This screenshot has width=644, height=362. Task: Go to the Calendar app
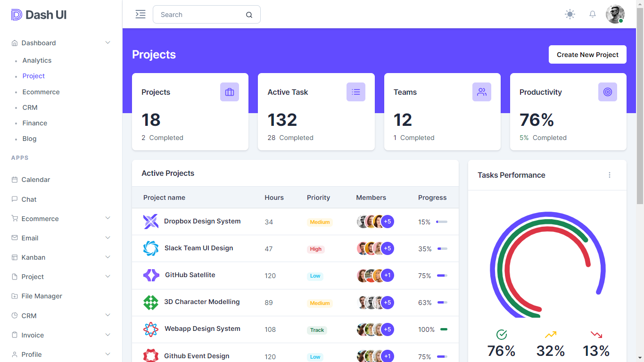[35, 180]
